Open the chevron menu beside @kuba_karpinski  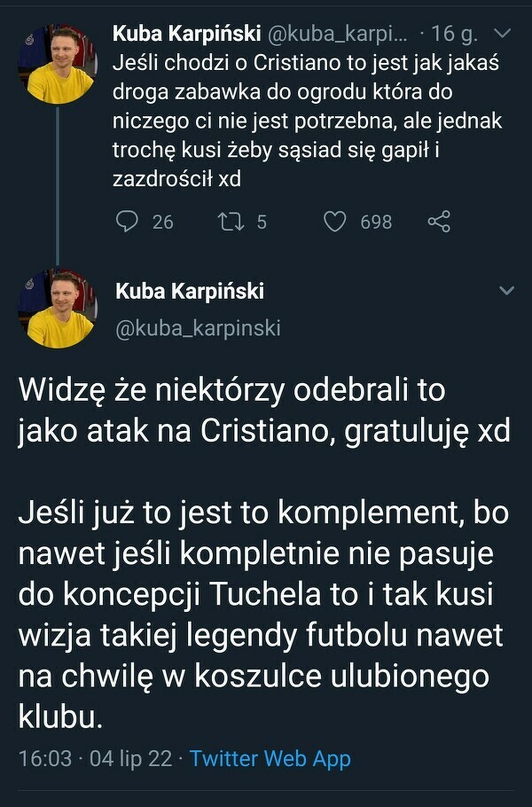[507, 292]
